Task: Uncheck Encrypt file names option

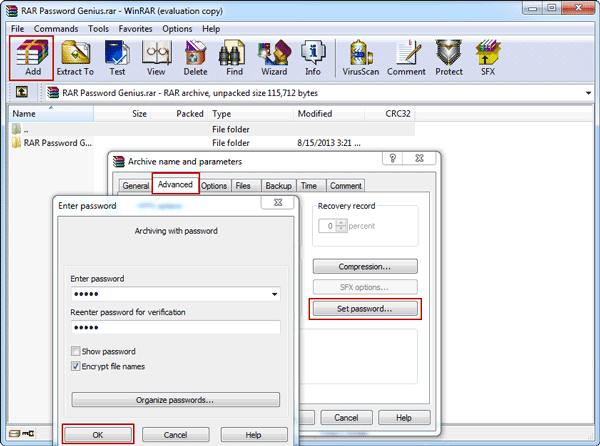Action: point(77,367)
